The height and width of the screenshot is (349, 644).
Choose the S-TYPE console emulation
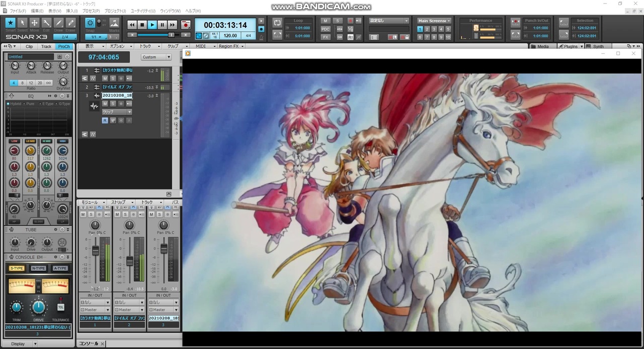coord(17,268)
